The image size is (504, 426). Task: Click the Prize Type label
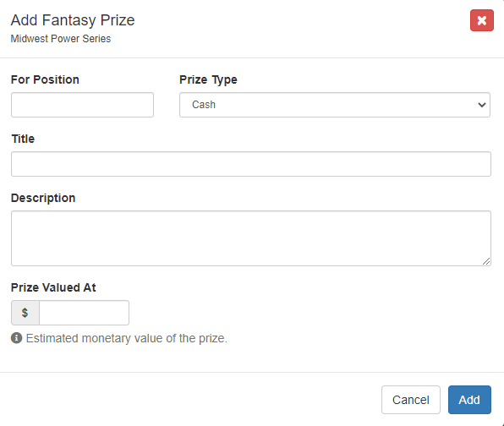[208, 79]
